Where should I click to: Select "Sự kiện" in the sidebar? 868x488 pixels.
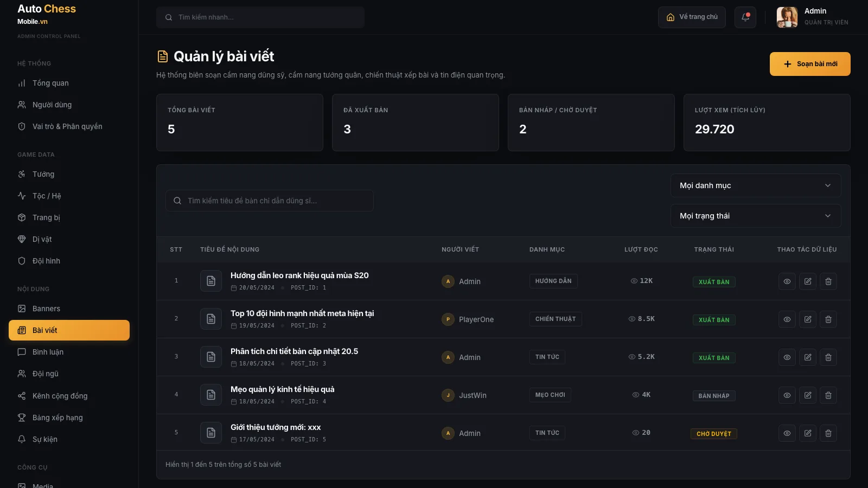69,439
